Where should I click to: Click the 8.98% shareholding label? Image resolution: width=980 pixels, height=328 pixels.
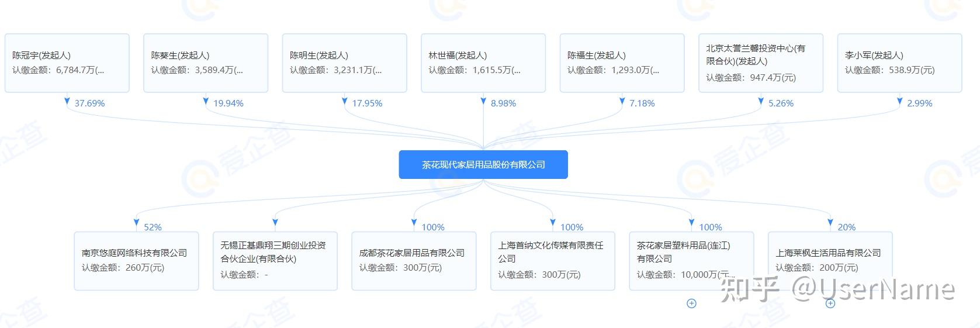click(x=504, y=103)
